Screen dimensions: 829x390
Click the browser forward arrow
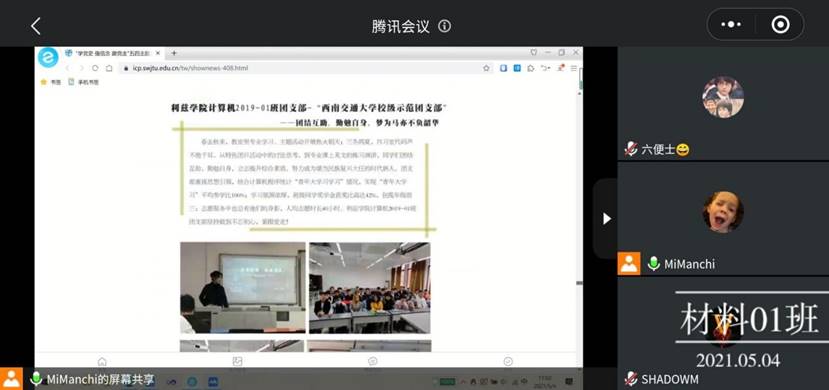coord(81,68)
